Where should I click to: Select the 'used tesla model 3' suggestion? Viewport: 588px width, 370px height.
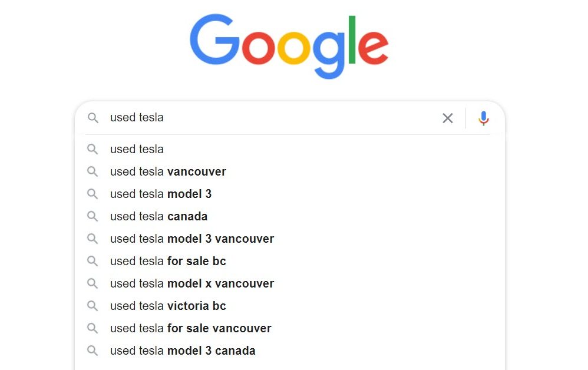[x=161, y=194]
